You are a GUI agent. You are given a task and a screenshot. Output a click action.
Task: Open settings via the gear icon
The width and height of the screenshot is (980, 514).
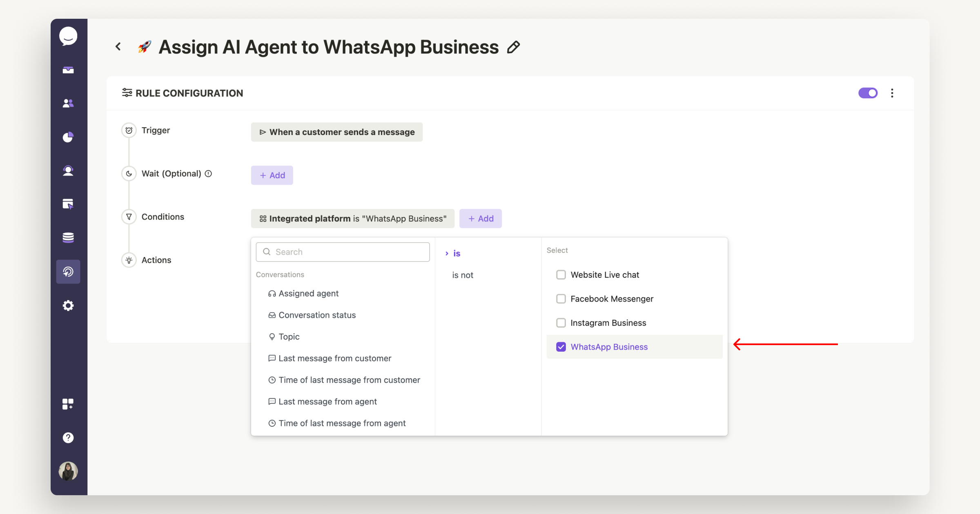click(x=68, y=305)
